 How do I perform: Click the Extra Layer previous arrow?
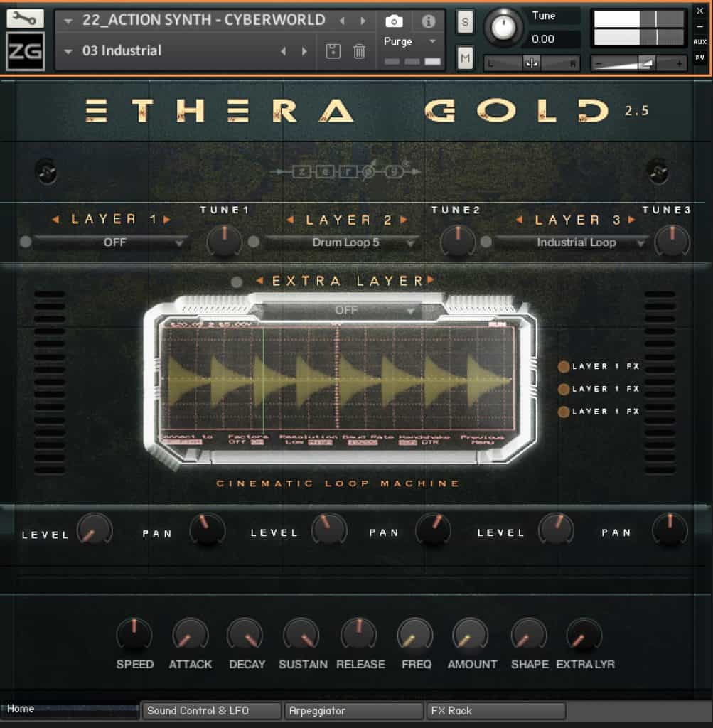(x=259, y=280)
